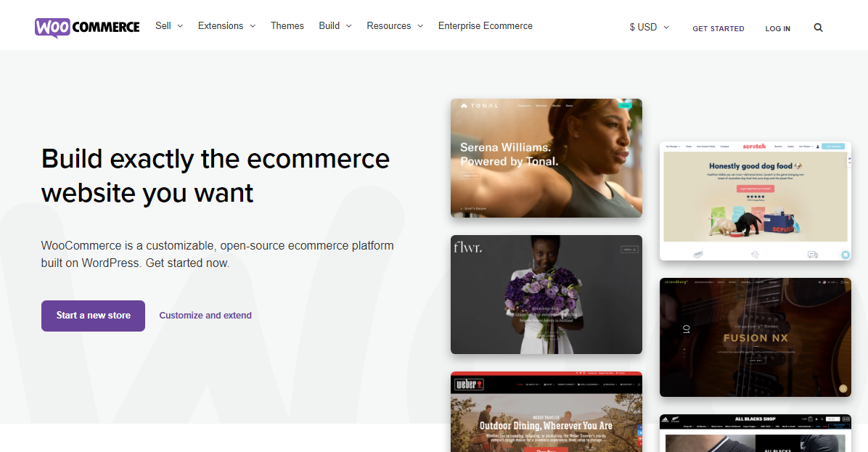Screen dimensions: 868x452
Task: Open Enterprise Ecommerce page
Action: click(x=486, y=26)
